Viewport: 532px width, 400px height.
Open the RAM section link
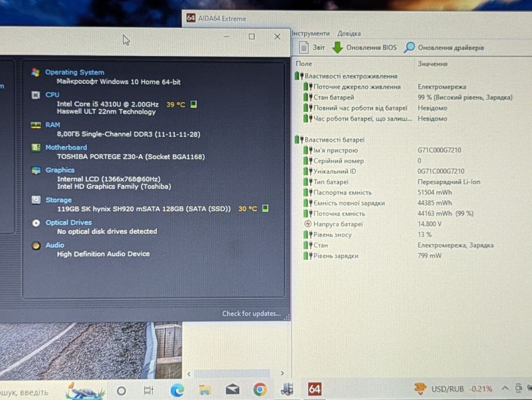[53, 125]
